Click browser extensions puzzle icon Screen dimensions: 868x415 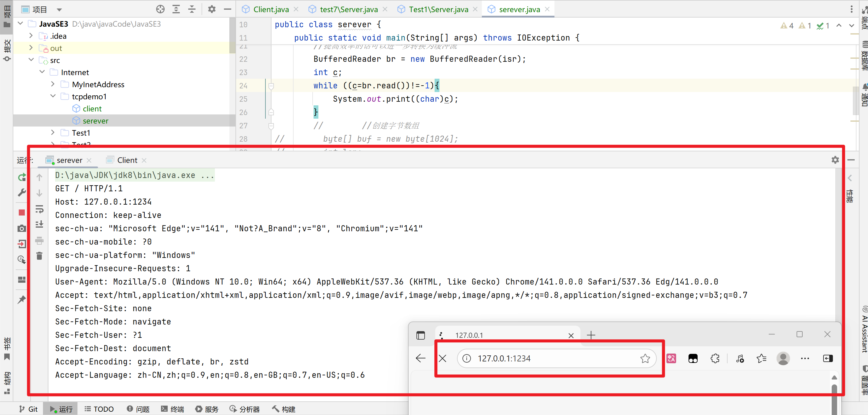715,358
